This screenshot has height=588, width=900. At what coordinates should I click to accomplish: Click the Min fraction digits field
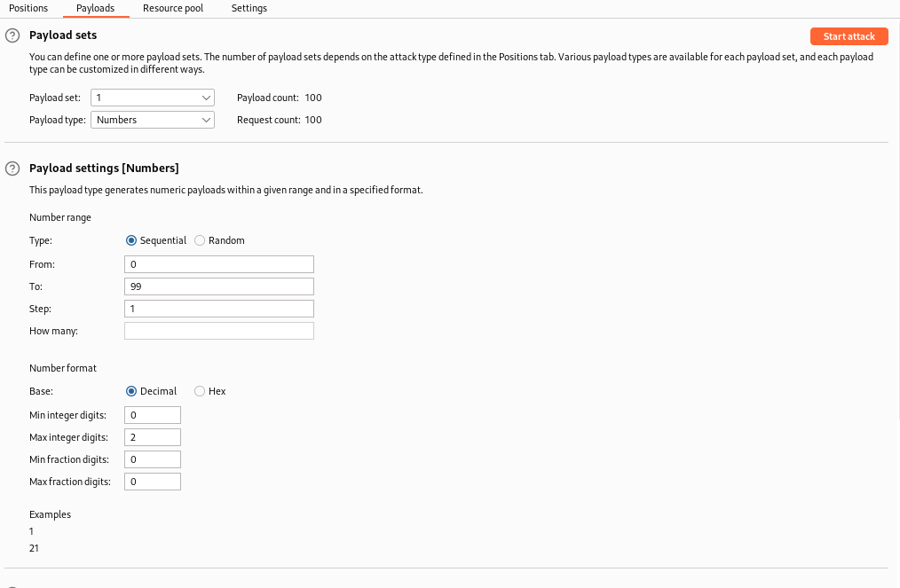pos(153,459)
